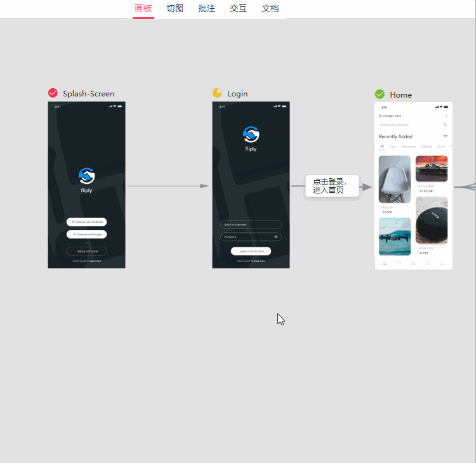
Task: Select the Home artboard title
Action: tap(400, 95)
